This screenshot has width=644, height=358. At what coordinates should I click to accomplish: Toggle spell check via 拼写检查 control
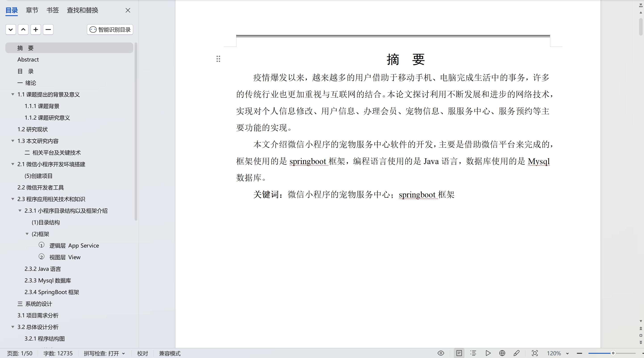pos(104,354)
